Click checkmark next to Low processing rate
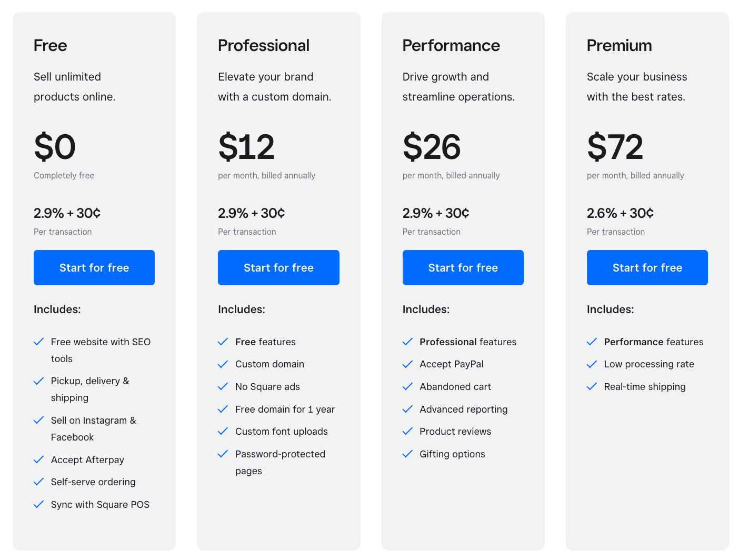The height and width of the screenshot is (560, 739). pyautogui.click(x=592, y=364)
